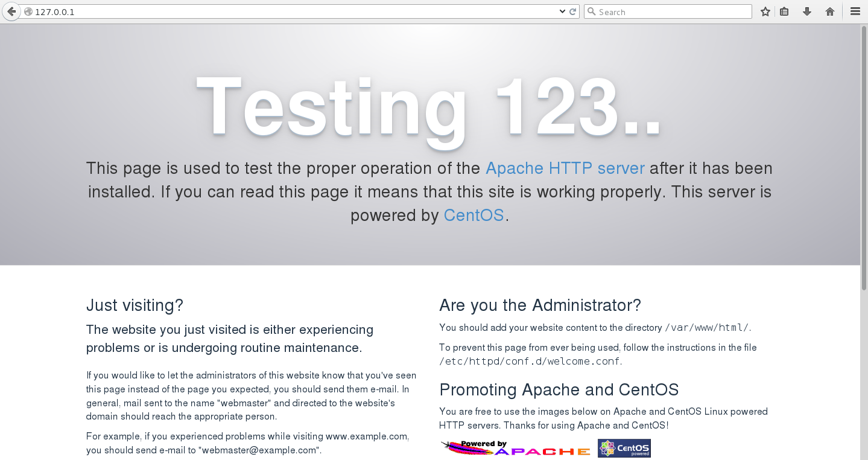Open the URL history dropdown arrow
The image size is (868, 460).
coord(562,11)
